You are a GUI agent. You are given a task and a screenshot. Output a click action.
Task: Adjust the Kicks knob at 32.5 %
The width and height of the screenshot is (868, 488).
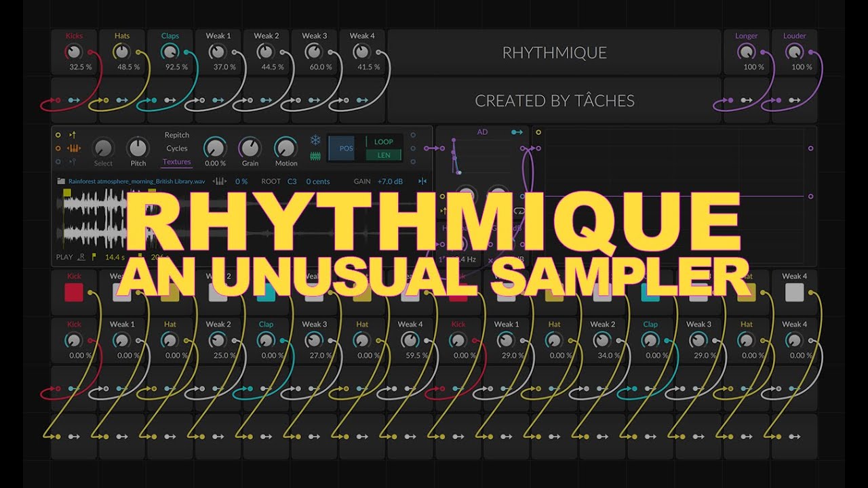pyautogui.click(x=73, y=52)
